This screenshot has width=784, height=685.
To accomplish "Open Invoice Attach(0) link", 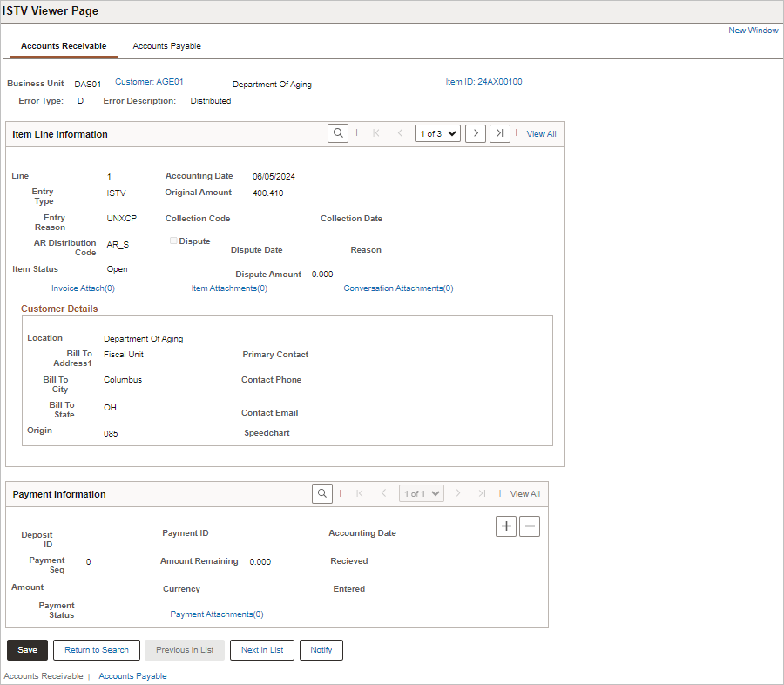I will pos(83,288).
